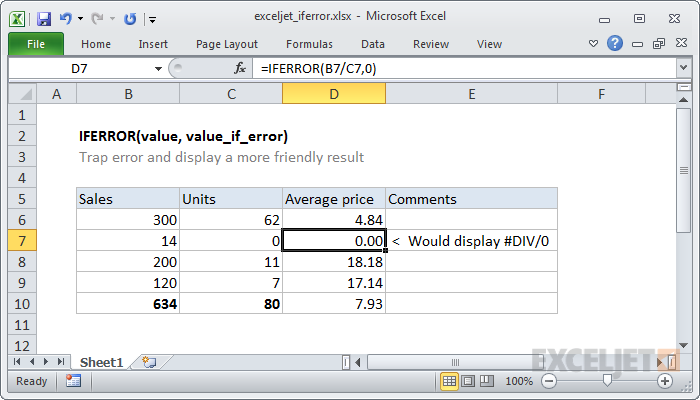Viewport: 700px width, 400px height.
Task: Click the Insert Worksheet tab icon
Action: click(149, 362)
